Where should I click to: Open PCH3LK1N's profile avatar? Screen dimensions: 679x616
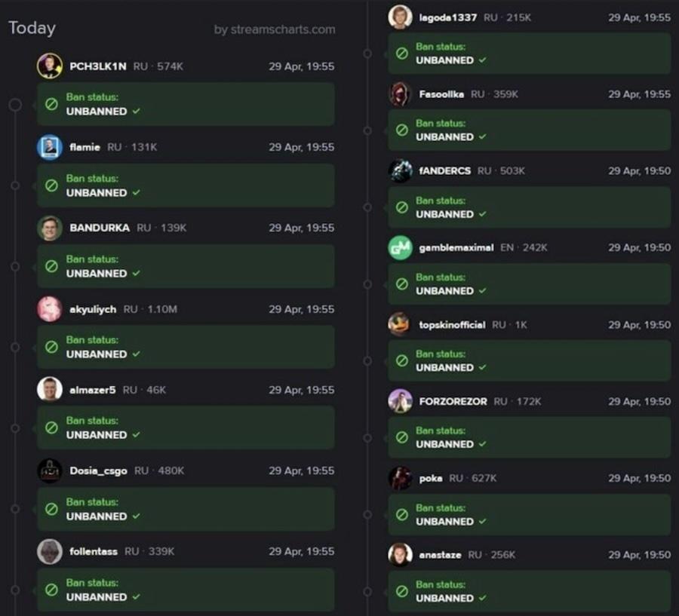click(49, 66)
